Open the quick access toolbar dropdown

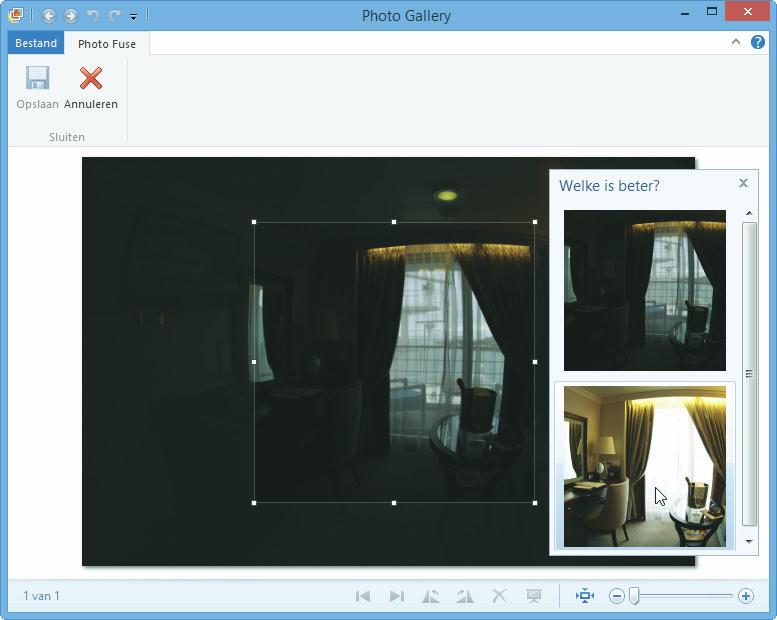(133, 17)
